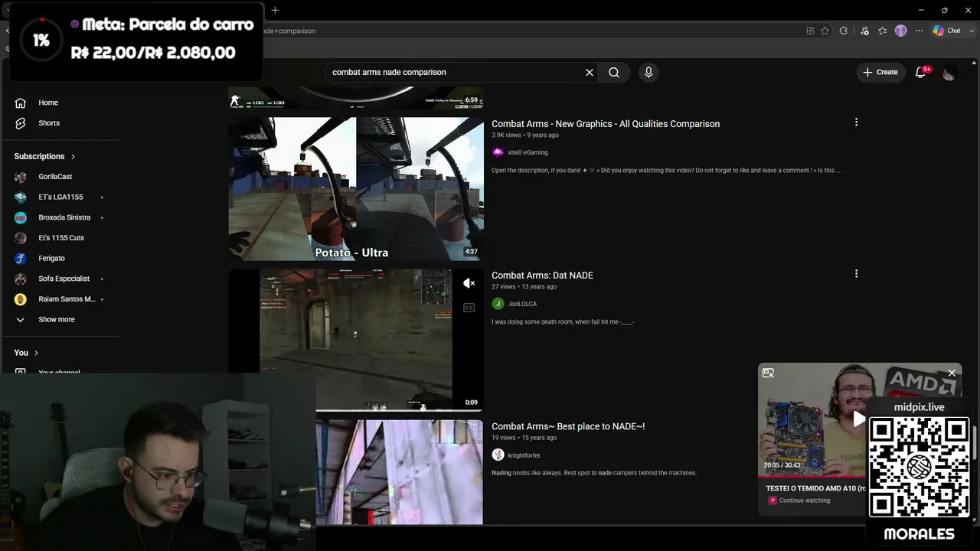Open the Best place to NADE thumbnail
Viewport: 980px width, 551px height.
point(400,472)
